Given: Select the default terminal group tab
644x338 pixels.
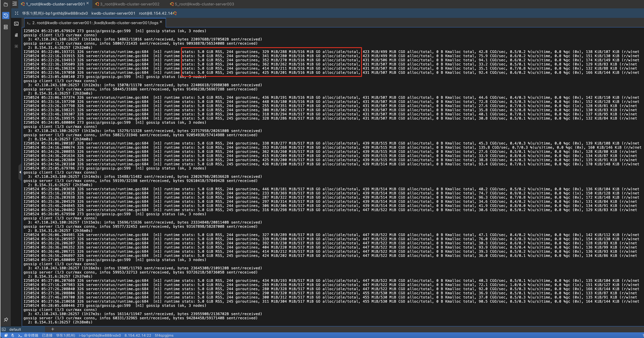Looking at the screenshot, I should click(15, 329).
